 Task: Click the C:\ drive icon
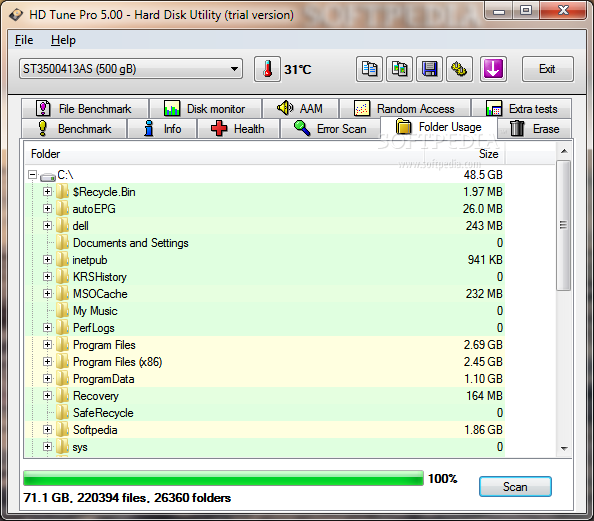[48, 176]
